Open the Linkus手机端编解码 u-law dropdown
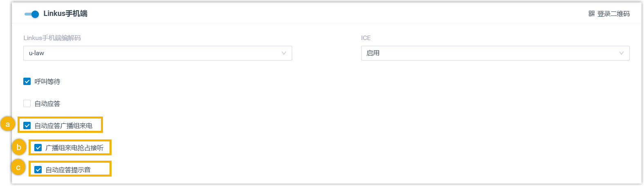Image resolution: width=644 pixels, height=186 pixels. coord(157,53)
